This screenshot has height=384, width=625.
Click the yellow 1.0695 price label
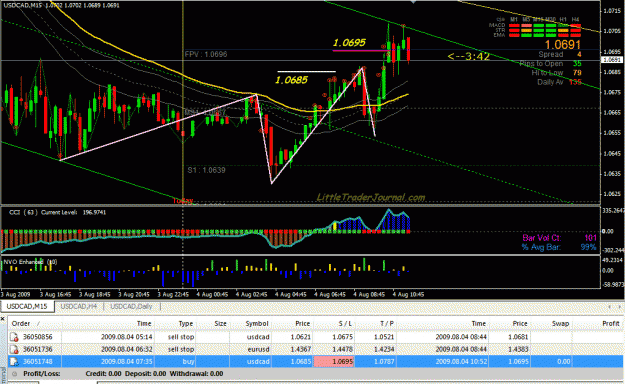coord(349,43)
